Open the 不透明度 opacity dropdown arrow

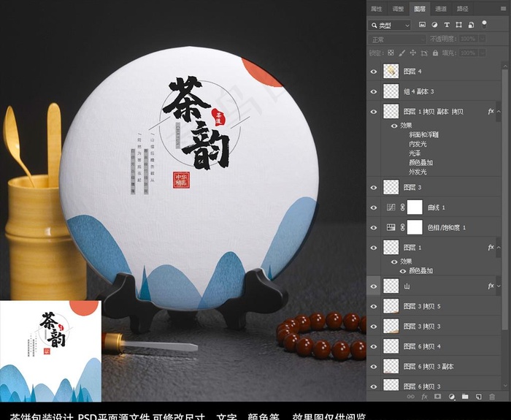483,39
